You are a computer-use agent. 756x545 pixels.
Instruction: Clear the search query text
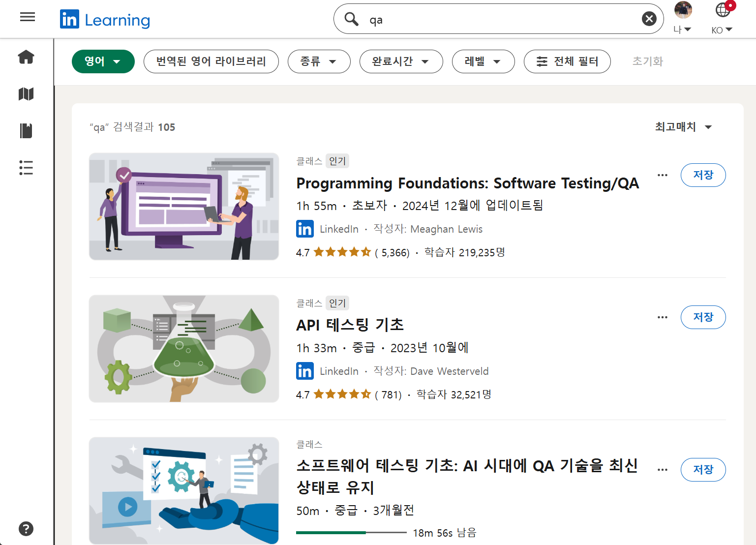coord(649,19)
